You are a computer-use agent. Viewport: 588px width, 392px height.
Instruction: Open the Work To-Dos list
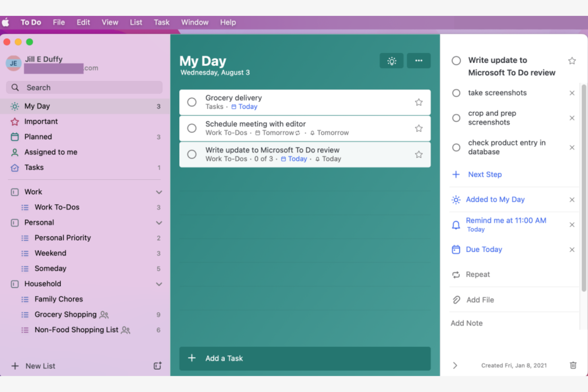[85, 207]
